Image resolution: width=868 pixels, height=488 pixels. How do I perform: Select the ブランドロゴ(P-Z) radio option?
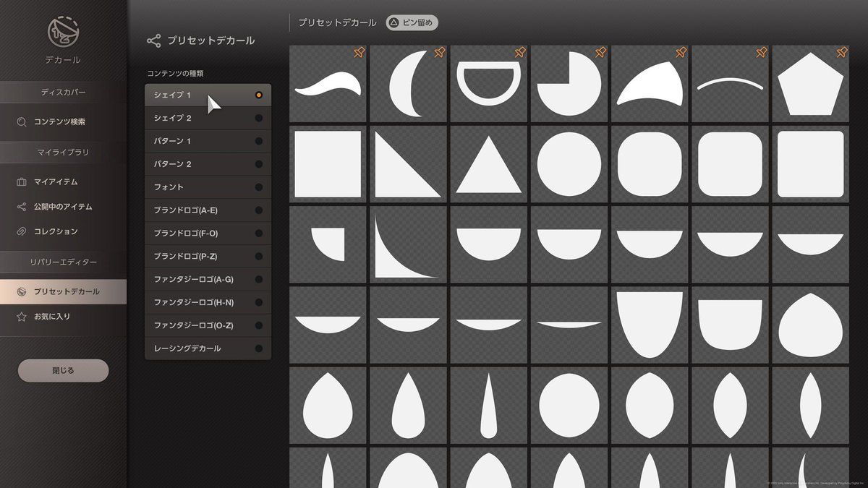[259, 257]
